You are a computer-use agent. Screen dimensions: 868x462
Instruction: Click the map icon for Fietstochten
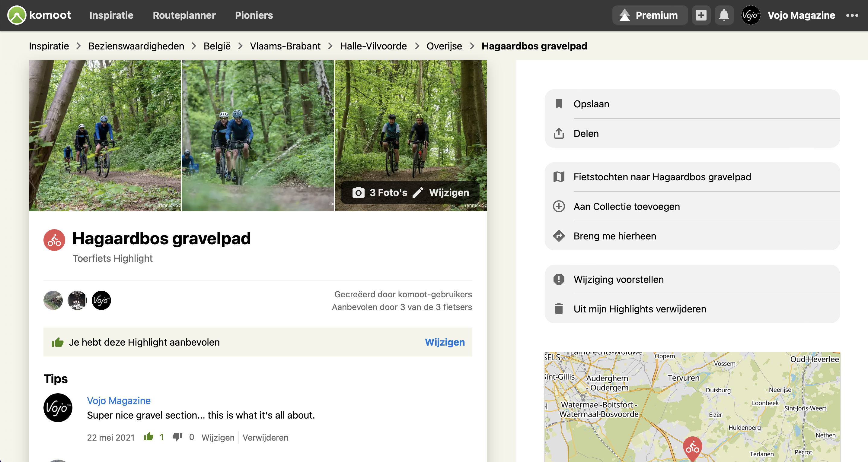point(559,177)
